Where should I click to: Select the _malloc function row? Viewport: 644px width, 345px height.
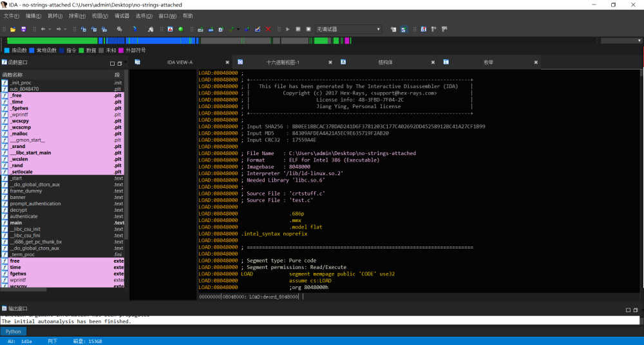coord(62,133)
